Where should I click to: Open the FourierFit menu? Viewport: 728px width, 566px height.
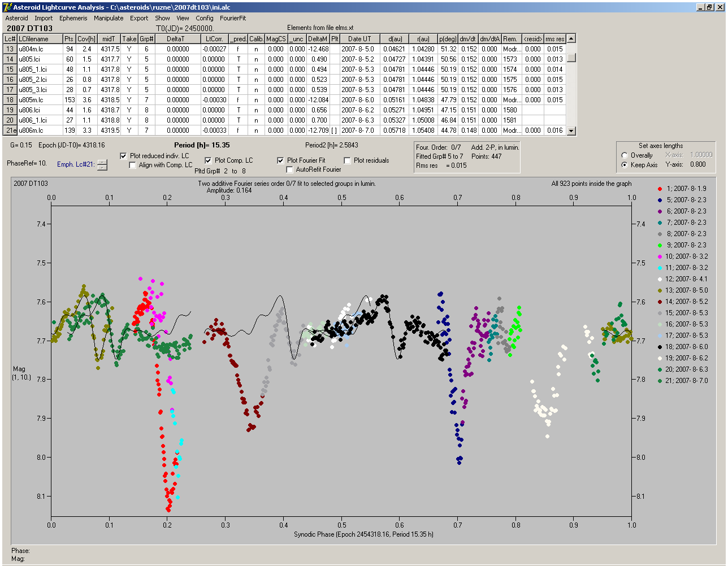point(233,18)
